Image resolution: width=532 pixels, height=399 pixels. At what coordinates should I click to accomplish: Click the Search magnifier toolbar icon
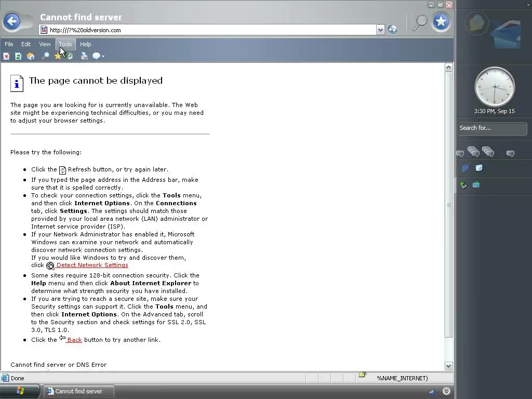(x=45, y=56)
